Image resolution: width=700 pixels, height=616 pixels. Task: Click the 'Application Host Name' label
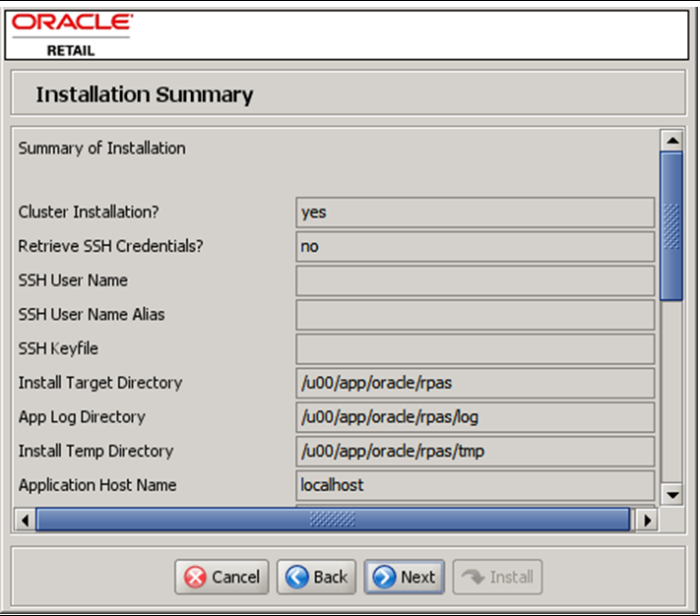[97, 485]
